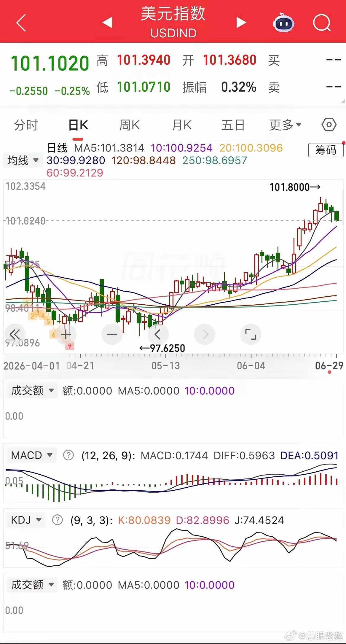
Task: Enter fullscreen chart mode
Action: tap(251, 334)
